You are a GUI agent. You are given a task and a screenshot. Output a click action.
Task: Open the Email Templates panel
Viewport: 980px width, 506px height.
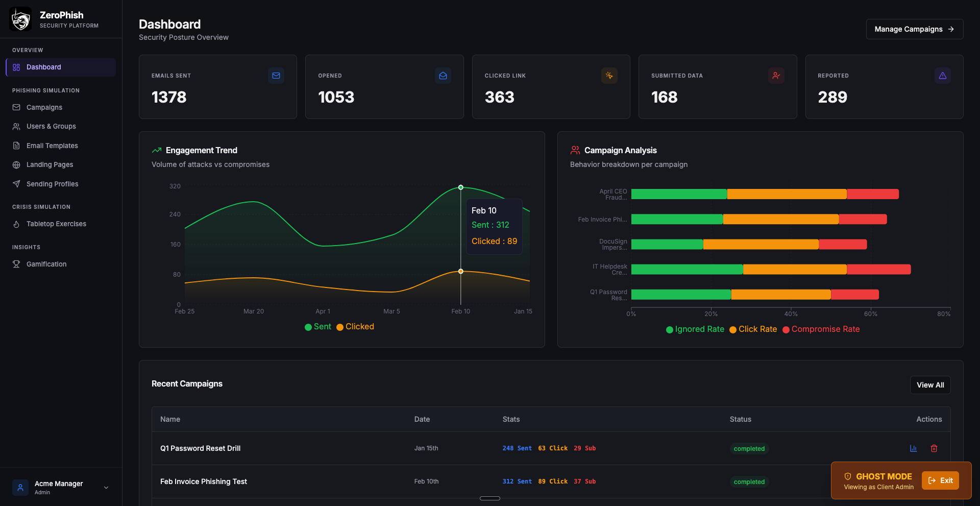pos(52,146)
